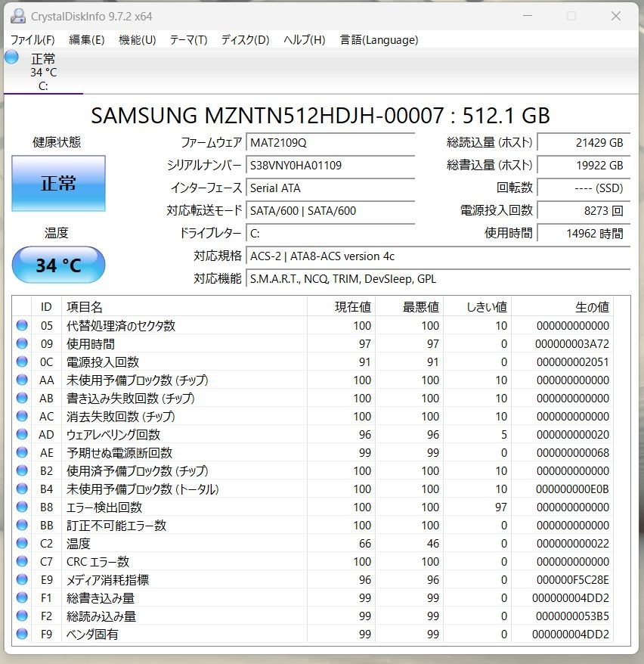Minimize the CrystalDiskInfo window
The image size is (644, 664).
click(527, 16)
